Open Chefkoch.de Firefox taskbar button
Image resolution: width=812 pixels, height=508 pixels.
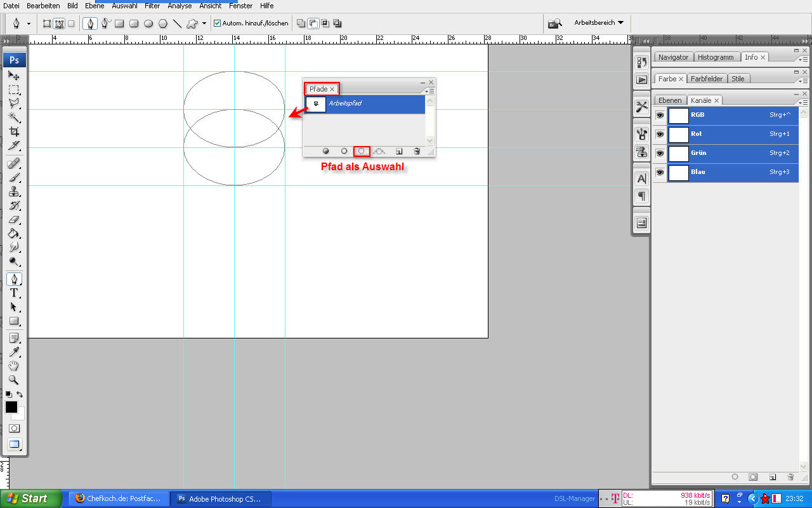(x=119, y=498)
